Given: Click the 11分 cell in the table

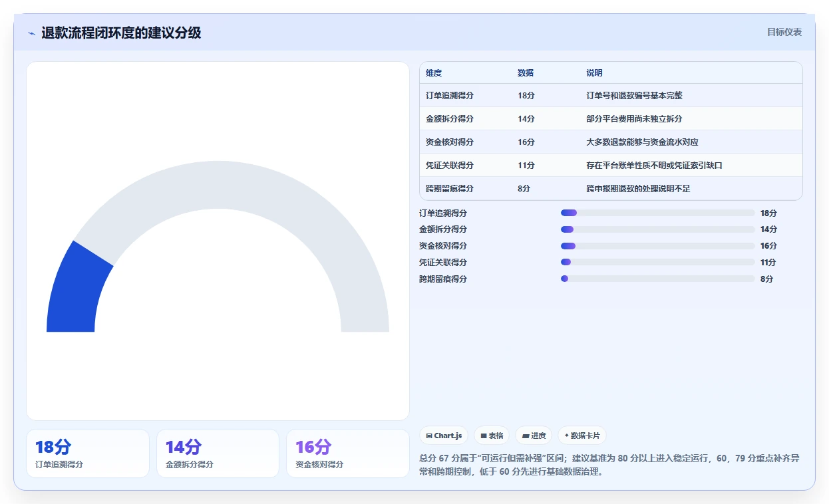Looking at the screenshot, I should coord(526,166).
